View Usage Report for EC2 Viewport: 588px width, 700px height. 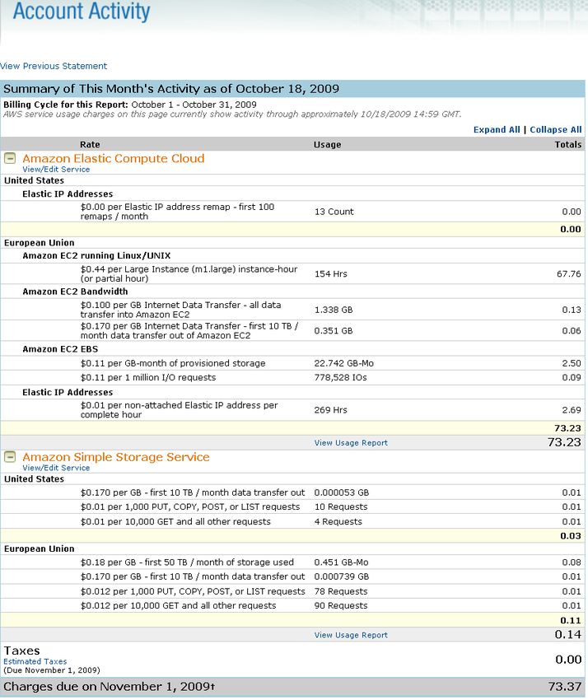[351, 443]
